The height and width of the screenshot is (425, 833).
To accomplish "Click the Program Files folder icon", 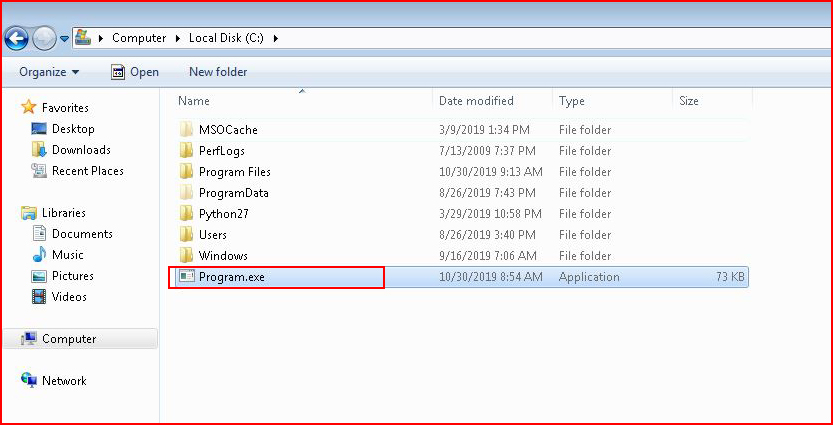I will tap(186, 171).
